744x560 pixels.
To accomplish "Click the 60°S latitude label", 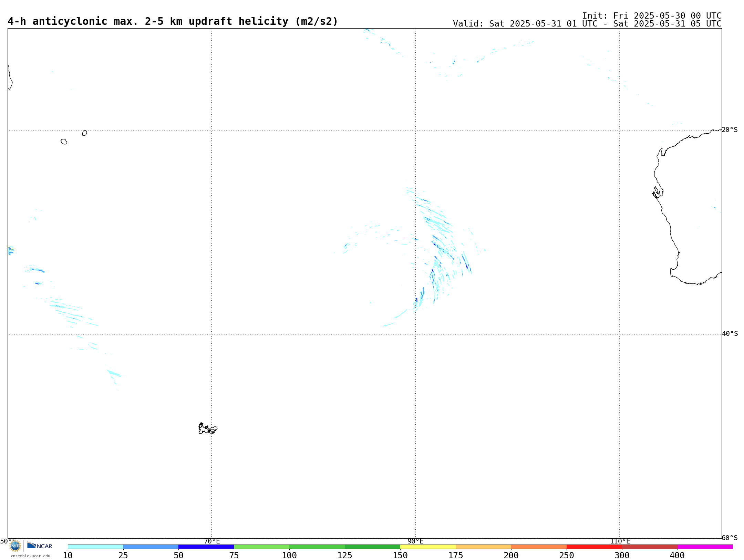I will point(730,538).
